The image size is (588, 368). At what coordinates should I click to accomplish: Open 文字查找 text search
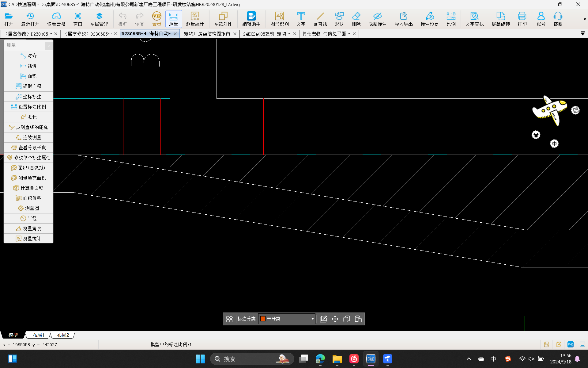point(475,19)
